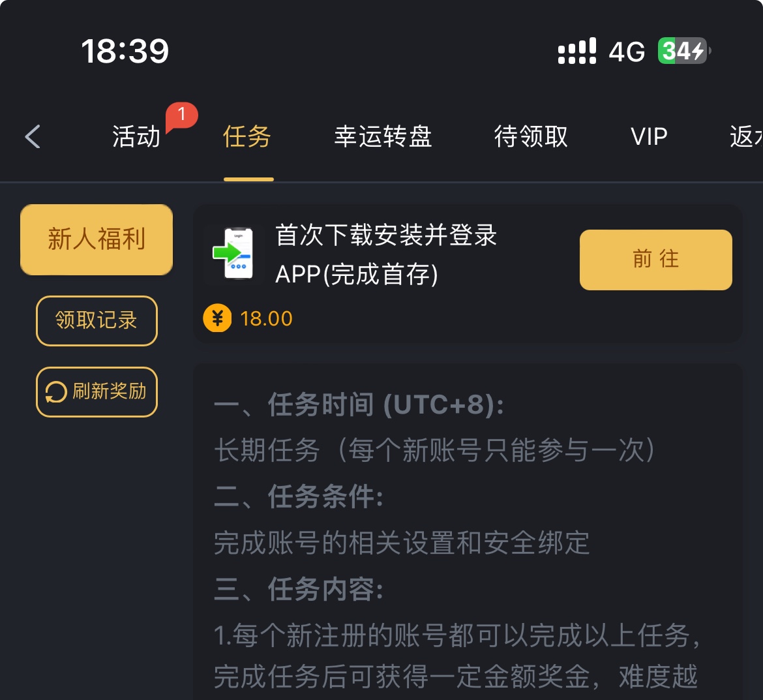Screen dimensions: 763x700
Task: Open the 待领取 tab
Action: coord(531,137)
